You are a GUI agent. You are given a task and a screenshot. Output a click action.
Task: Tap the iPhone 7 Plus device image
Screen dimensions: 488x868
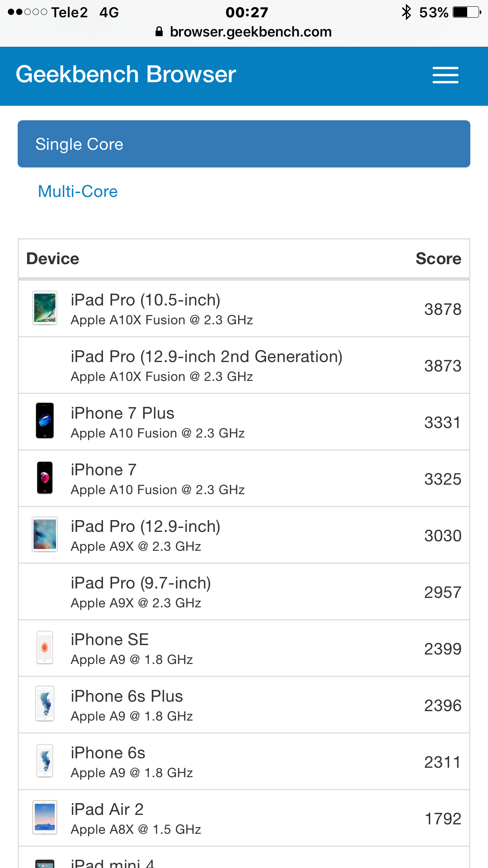click(45, 420)
